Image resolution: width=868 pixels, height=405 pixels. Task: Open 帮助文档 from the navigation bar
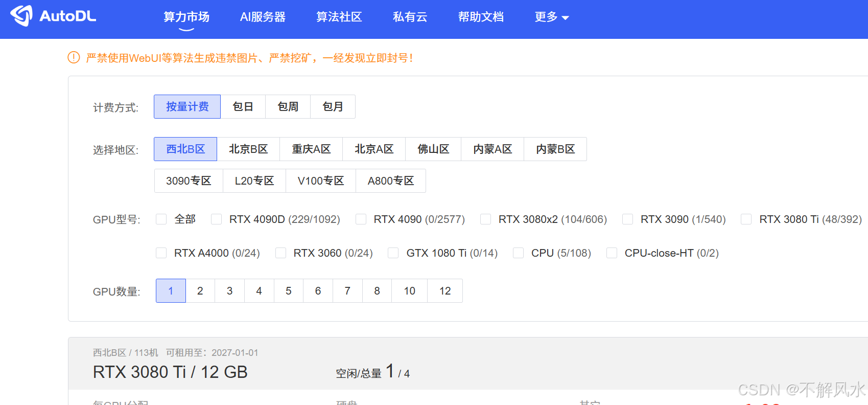pos(481,17)
